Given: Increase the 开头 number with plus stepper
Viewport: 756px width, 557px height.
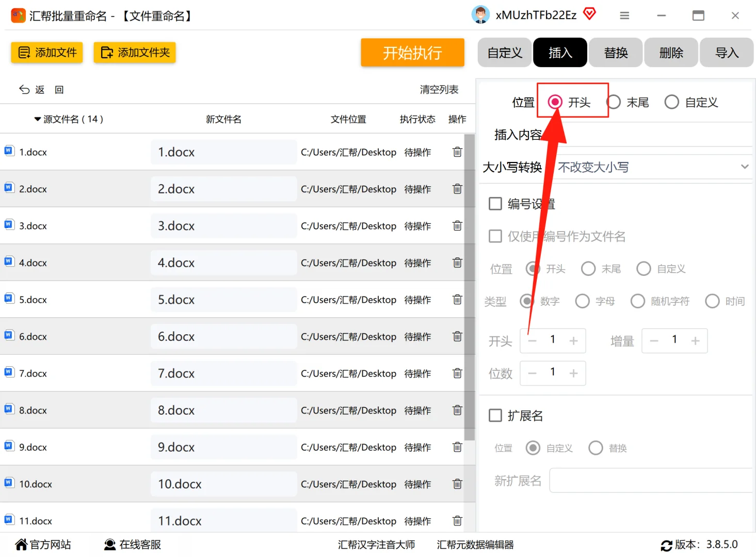Looking at the screenshot, I should (573, 340).
